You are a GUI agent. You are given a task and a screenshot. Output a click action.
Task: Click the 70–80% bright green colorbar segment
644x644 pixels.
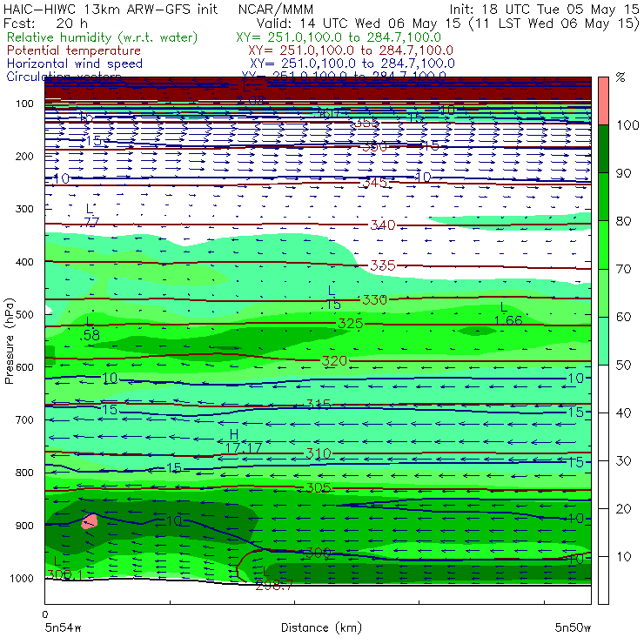[603, 245]
